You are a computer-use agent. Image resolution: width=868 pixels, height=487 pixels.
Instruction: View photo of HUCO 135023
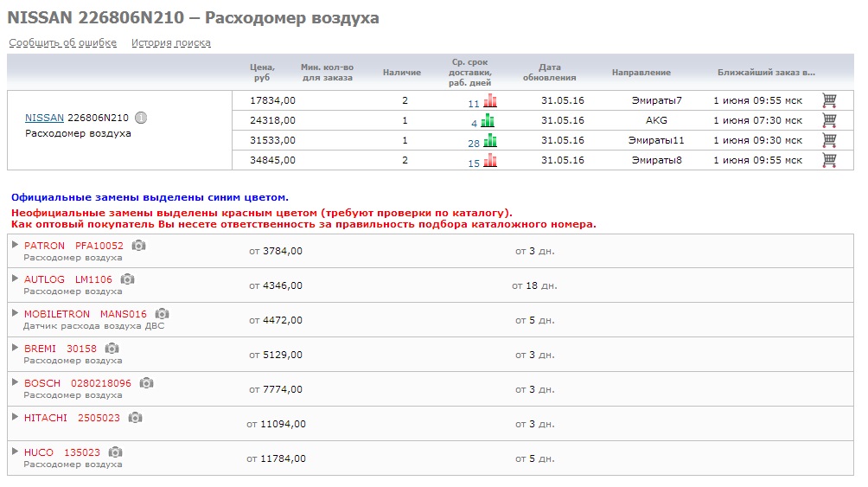[x=115, y=452]
